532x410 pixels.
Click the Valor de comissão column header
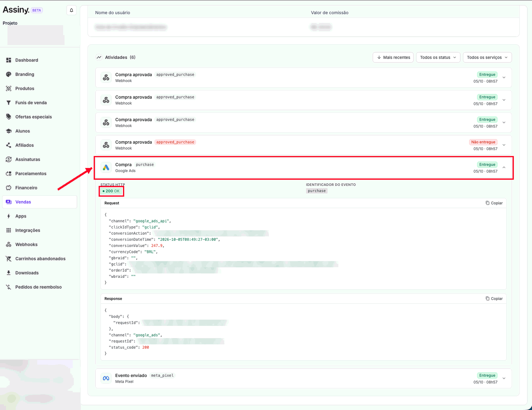[x=329, y=13]
